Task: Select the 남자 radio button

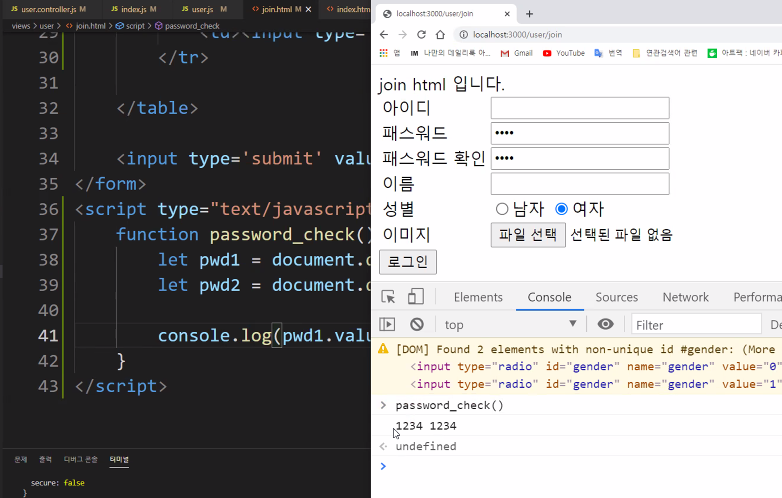Action: [502, 209]
